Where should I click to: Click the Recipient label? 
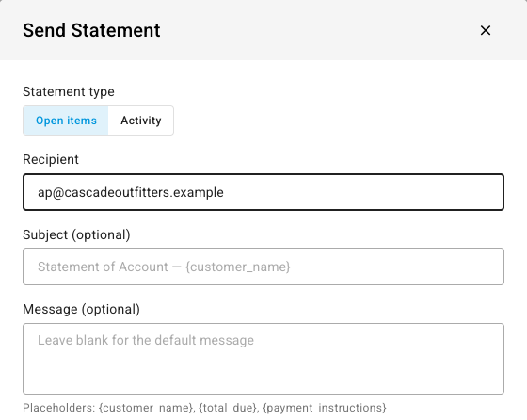51,159
